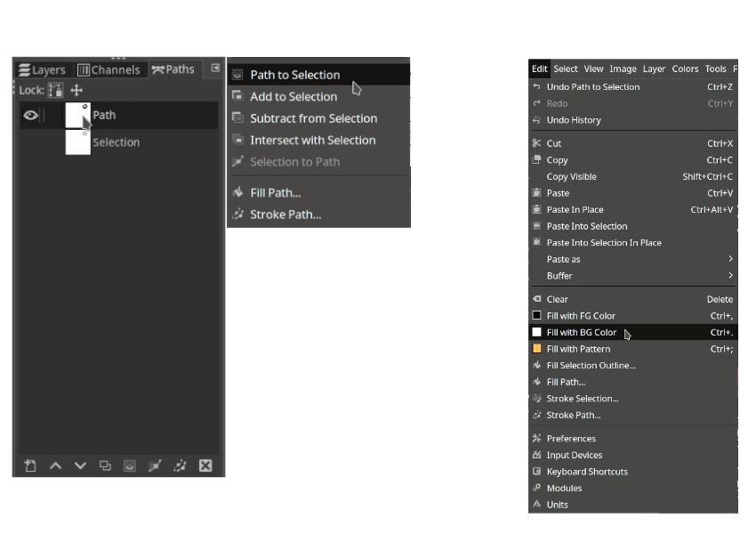This screenshot has width=756, height=534.
Task: Click the Preferences tools icon
Action: click(x=536, y=438)
